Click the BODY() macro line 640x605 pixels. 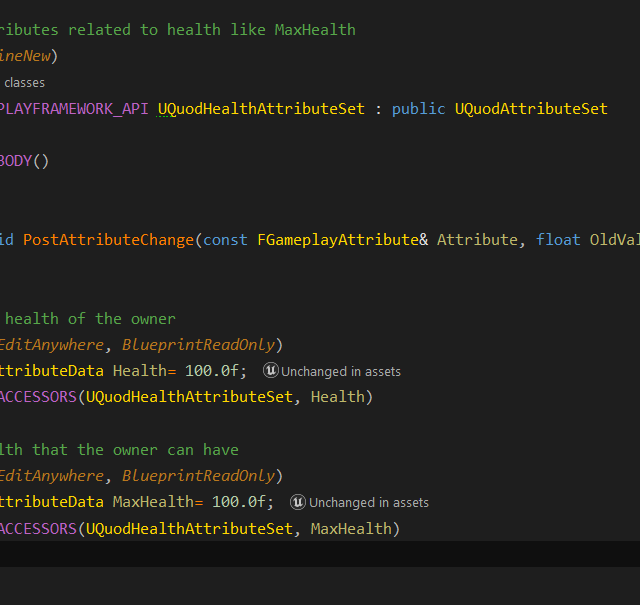pyautogui.click(x=24, y=161)
